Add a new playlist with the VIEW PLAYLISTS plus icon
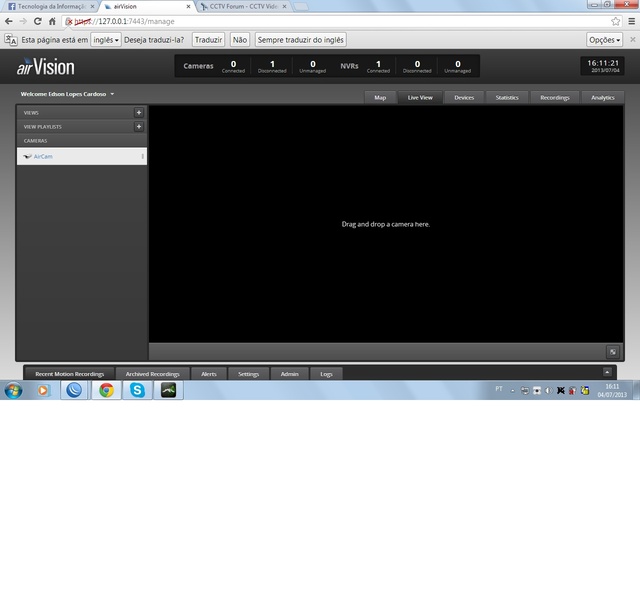640x600 pixels. pos(139,127)
